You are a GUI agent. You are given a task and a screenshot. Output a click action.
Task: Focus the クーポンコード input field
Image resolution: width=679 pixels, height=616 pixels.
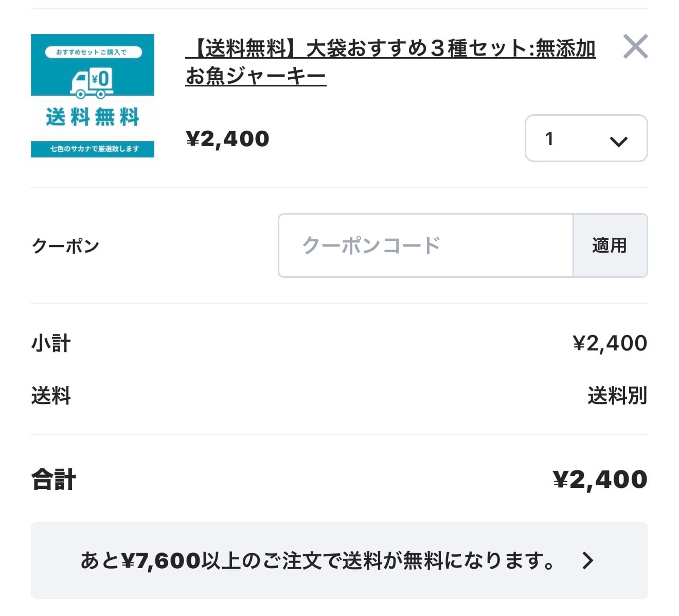[x=425, y=245]
